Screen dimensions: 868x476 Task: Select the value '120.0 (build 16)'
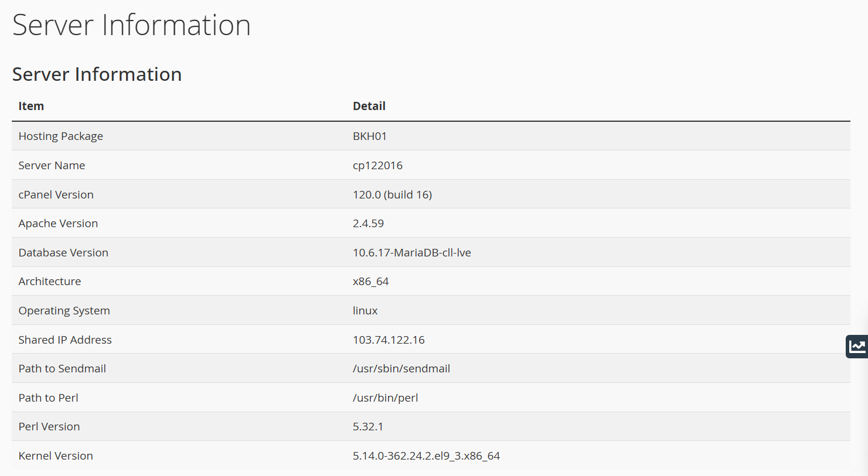[x=392, y=194]
